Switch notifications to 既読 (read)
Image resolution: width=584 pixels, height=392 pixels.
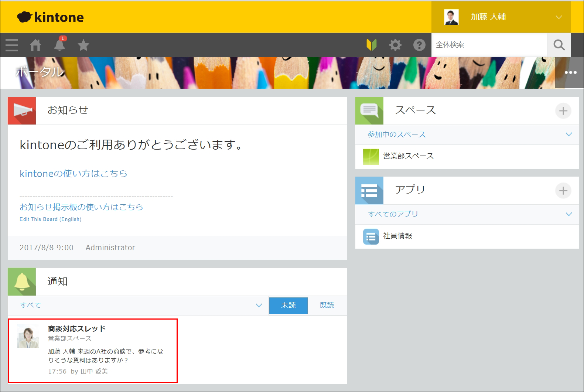[x=327, y=306]
